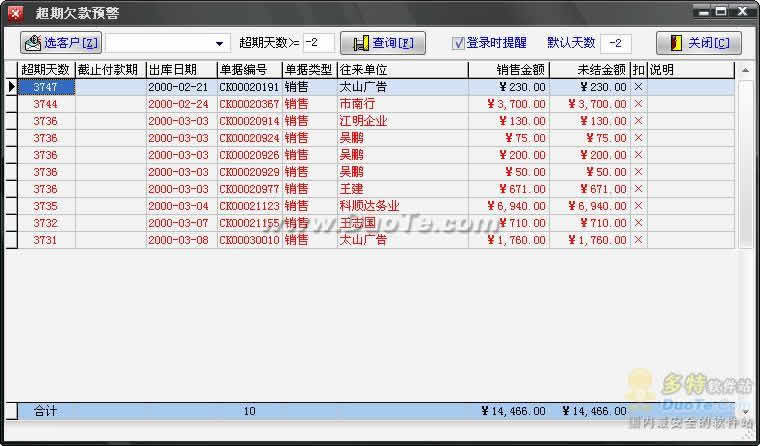Viewport: 760px width, 446px height.
Task: Select document number CK00021123
Action: [250, 206]
